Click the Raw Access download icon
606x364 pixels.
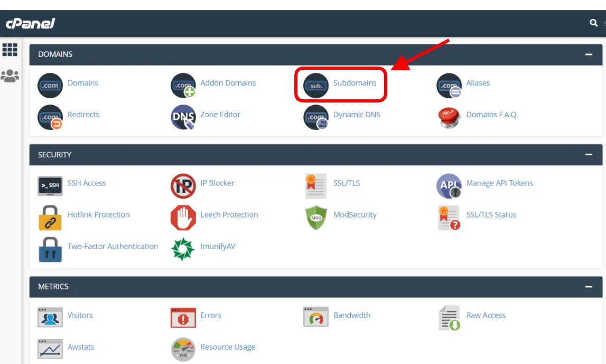(x=449, y=318)
